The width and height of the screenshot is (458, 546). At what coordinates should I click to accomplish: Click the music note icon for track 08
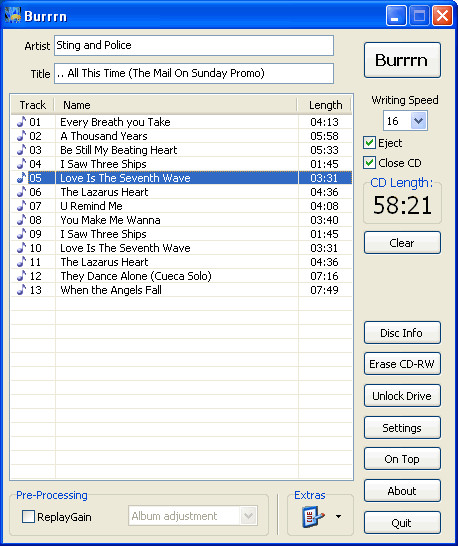click(x=22, y=220)
